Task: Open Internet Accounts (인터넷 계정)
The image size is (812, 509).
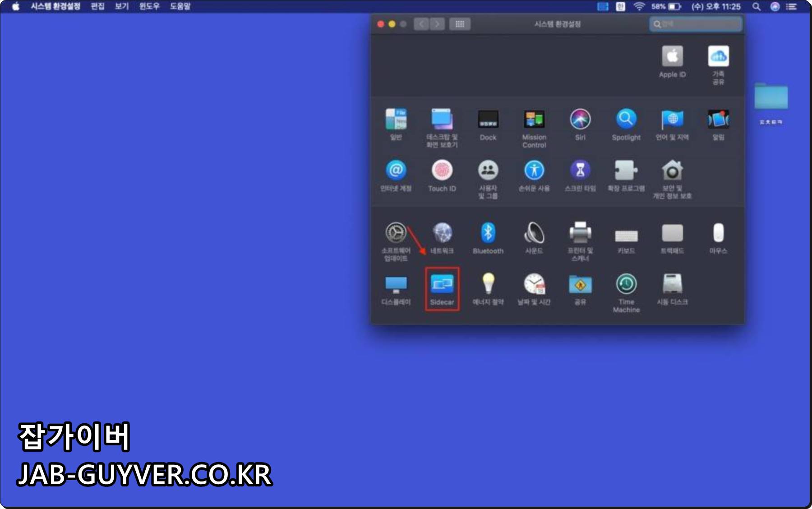Action: [396, 176]
